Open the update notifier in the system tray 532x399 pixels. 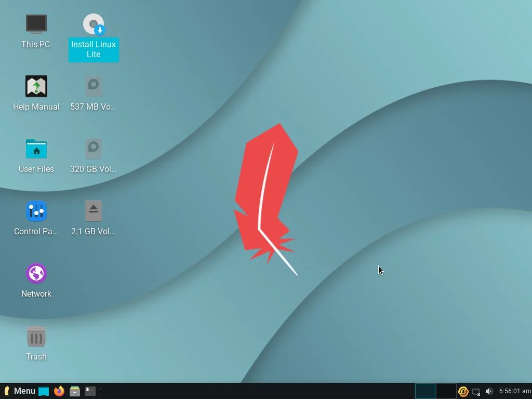tap(463, 391)
